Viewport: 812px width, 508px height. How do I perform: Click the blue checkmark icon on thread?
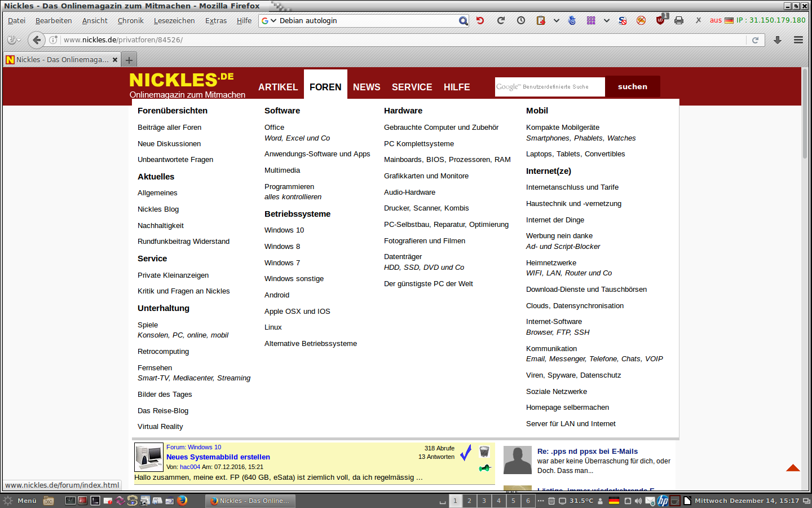click(x=466, y=453)
